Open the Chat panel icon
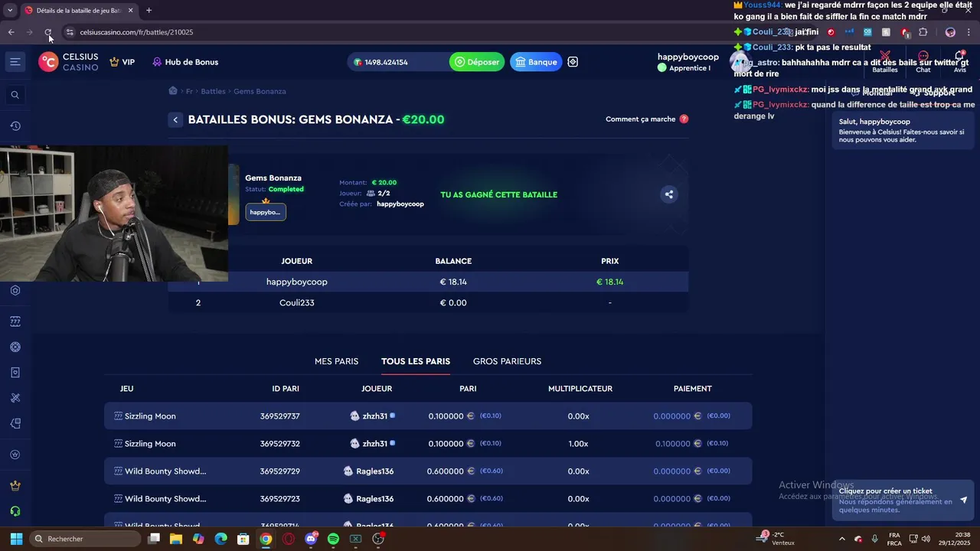Viewport: 980px width, 551px height. 923,62
